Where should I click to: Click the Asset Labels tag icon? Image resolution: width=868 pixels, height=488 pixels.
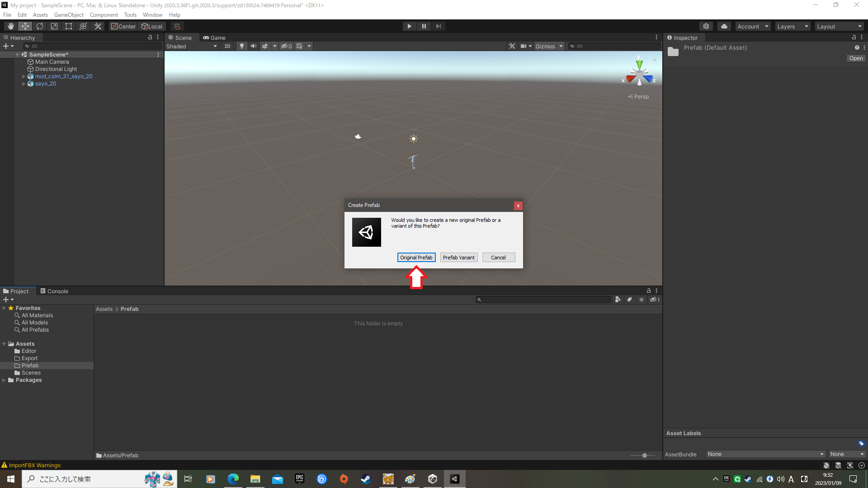pos(861,444)
